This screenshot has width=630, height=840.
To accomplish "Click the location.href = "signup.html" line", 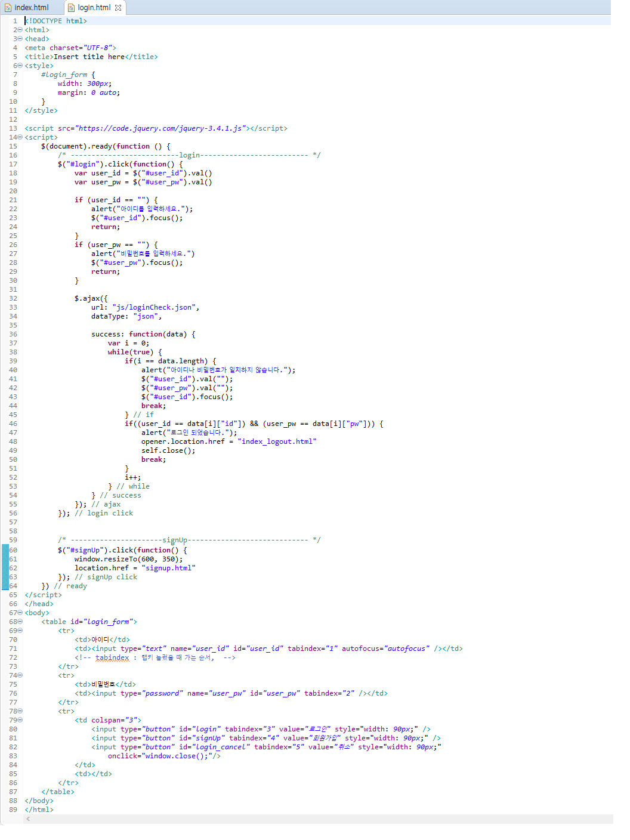I will click(135, 568).
